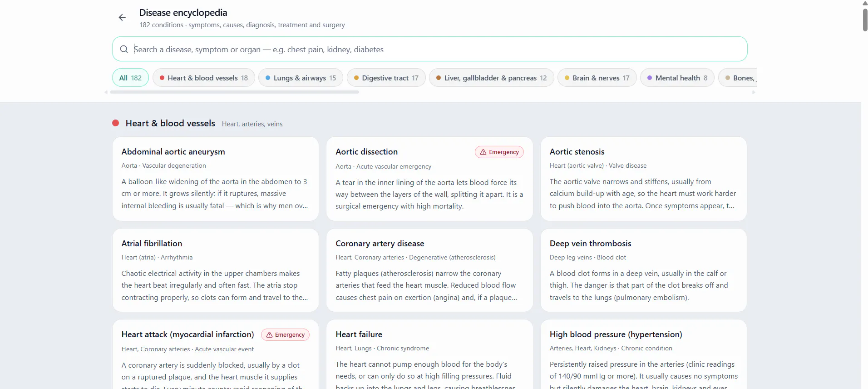Image resolution: width=868 pixels, height=389 pixels.
Task: Click the red dot beside the Heart & blood vessels section heading
Action: pos(116,123)
